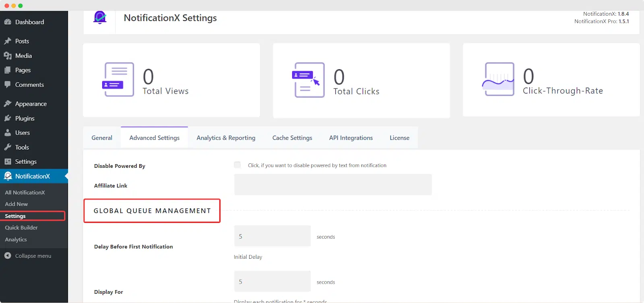Open All NotificationX submenu link

tap(25, 192)
